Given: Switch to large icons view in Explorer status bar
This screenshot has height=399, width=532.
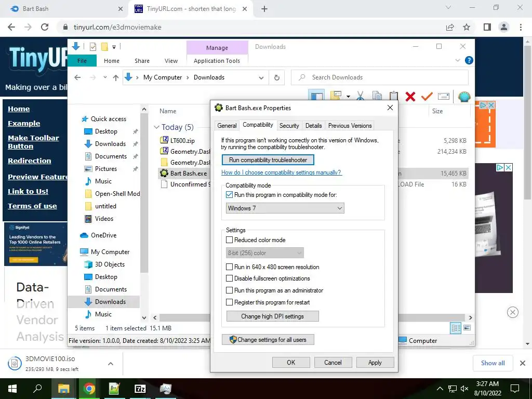Looking at the screenshot, I should pyautogui.click(x=467, y=328).
